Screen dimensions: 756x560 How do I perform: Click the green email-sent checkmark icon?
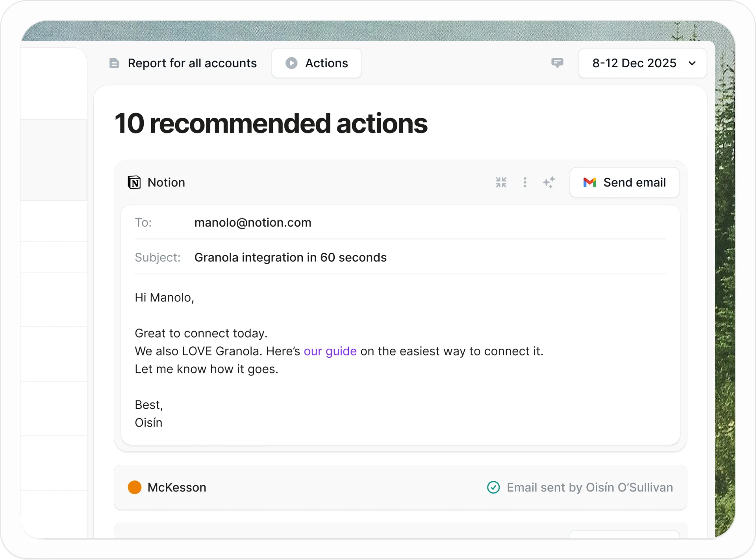tap(493, 487)
